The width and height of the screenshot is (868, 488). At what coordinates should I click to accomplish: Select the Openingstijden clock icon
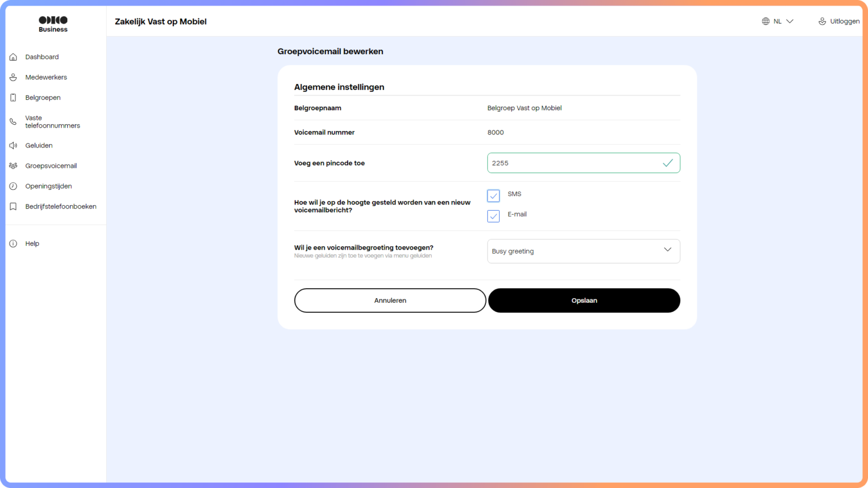[12, 186]
